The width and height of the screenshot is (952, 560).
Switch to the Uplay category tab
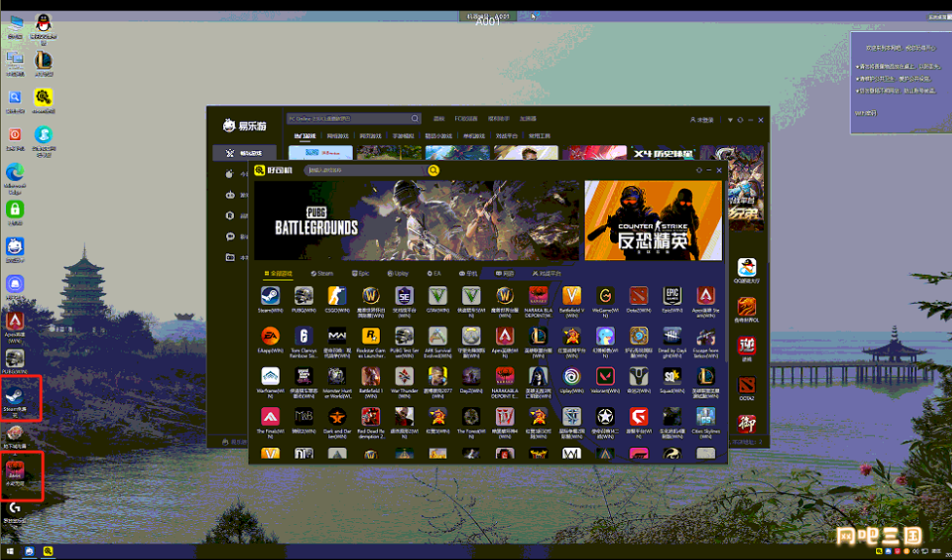coord(399,274)
